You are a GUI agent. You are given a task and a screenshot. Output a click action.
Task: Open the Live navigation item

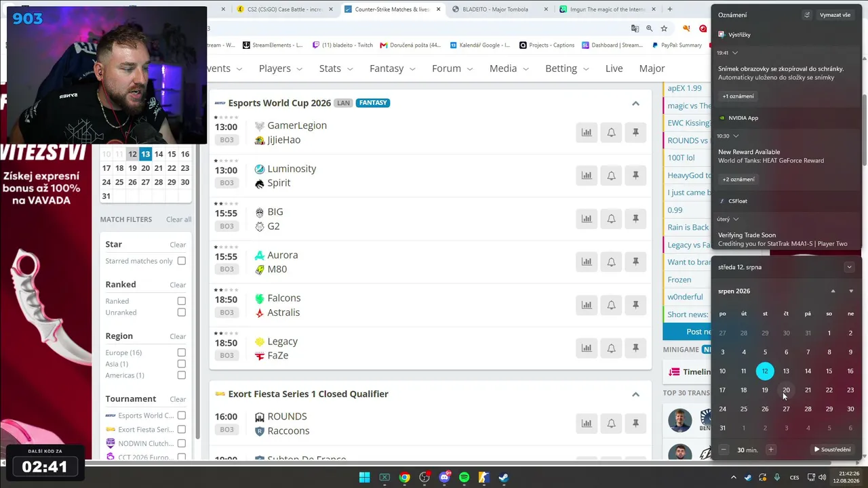click(x=614, y=68)
